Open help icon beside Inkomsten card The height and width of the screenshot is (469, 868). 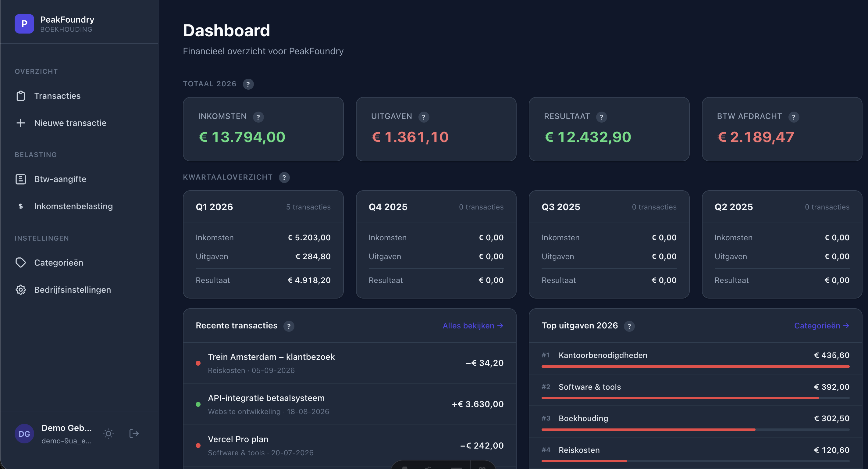(x=258, y=117)
